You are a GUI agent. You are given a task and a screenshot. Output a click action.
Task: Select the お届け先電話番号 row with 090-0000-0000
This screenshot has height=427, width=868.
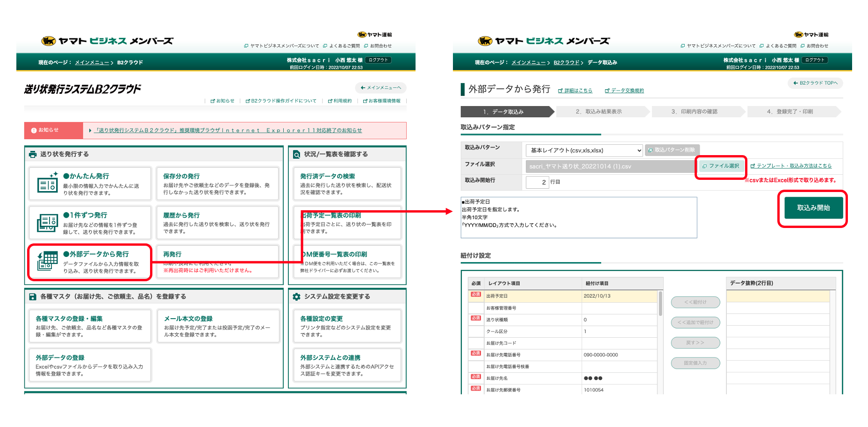pyautogui.click(x=563, y=355)
